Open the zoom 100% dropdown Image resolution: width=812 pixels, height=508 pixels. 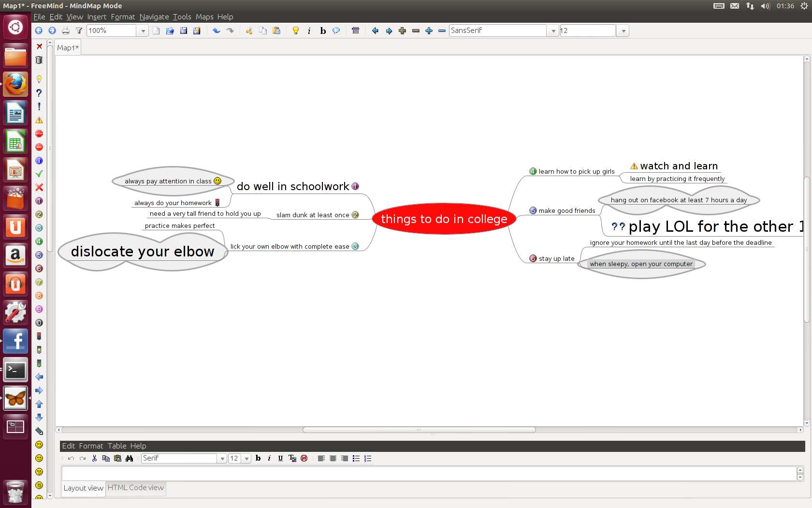143,30
